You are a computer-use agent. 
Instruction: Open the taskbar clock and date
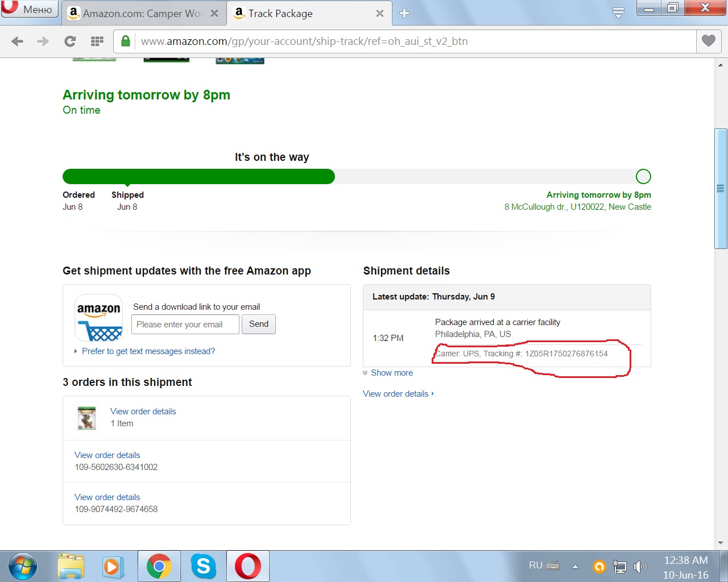click(x=686, y=567)
